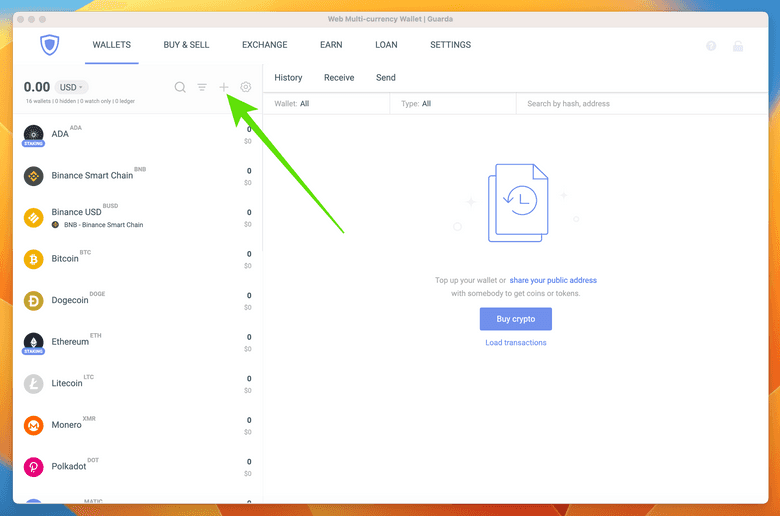Click the plus icon to add wallet
Image resolution: width=780 pixels, height=516 pixels.
[x=224, y=87]
